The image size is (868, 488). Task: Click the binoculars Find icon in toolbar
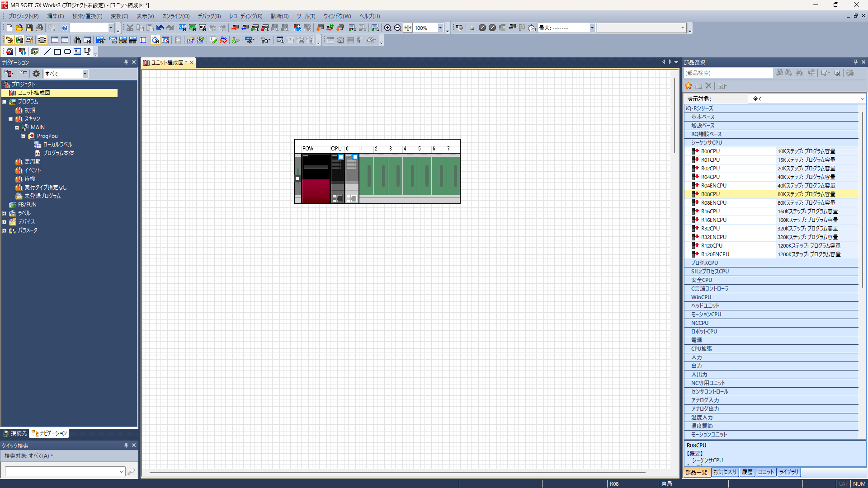tap(77, 40)
